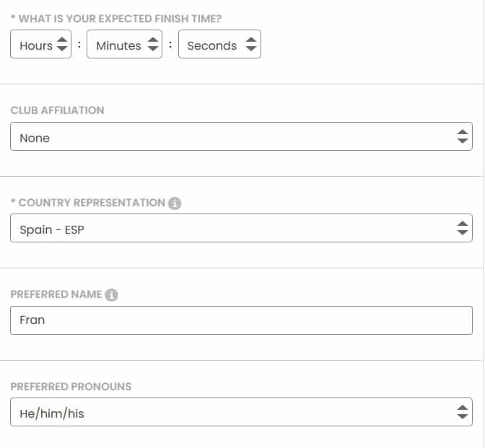Click the arrows icon on the Club Affiliation field

point(463,137)
